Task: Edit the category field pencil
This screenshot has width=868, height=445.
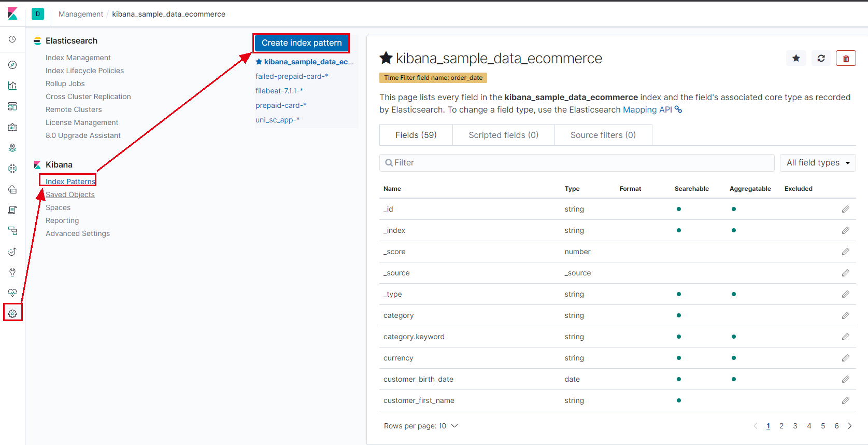Action: pyautogui.click(x=846, y=315)
